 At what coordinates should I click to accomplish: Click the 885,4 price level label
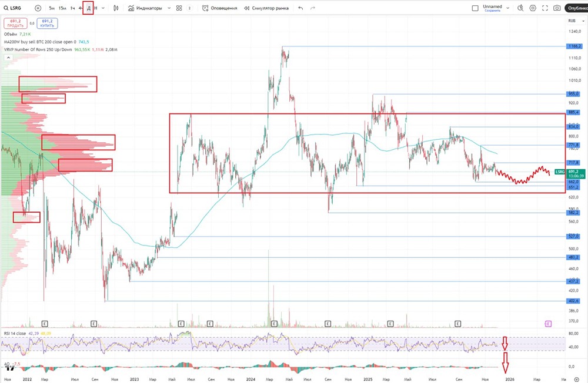[574, 112]
